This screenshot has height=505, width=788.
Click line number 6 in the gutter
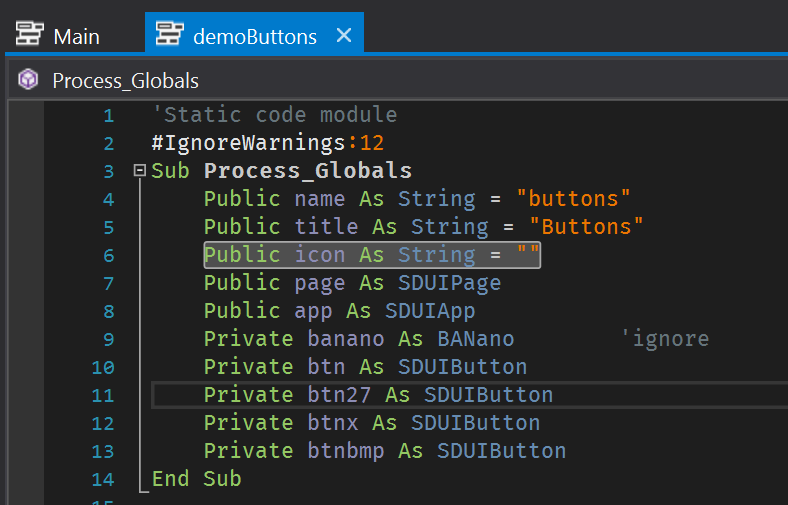[x=108, y=256]
